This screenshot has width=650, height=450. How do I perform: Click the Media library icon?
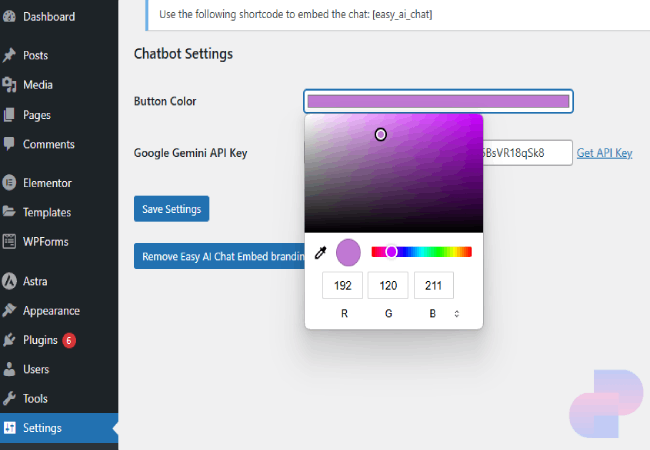pos(9,85)
